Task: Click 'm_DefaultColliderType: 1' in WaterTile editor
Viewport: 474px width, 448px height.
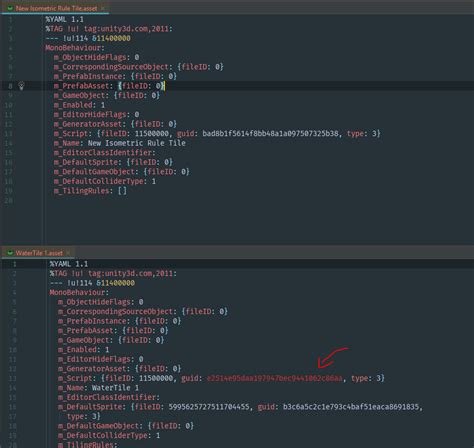Action: point(109,435)
